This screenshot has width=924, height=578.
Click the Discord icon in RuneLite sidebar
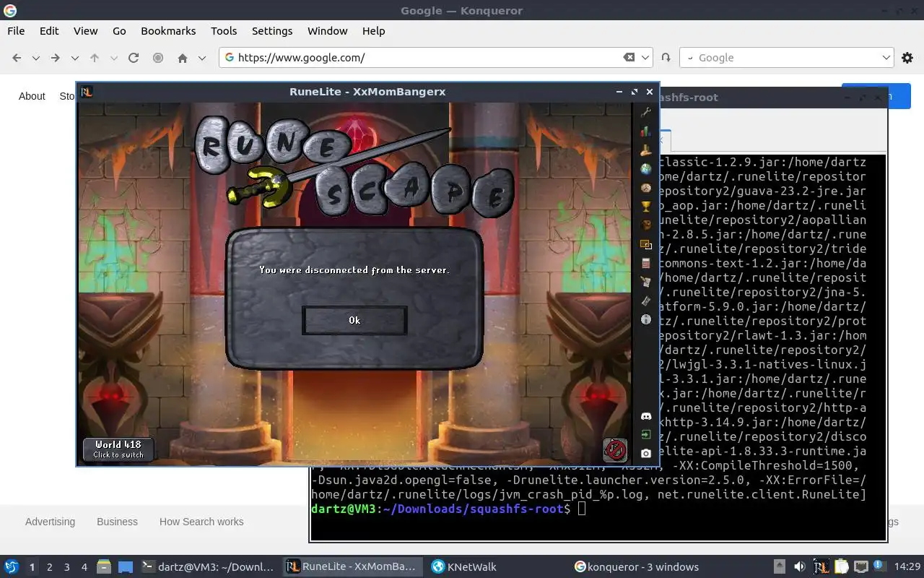(x=645, y=416)
